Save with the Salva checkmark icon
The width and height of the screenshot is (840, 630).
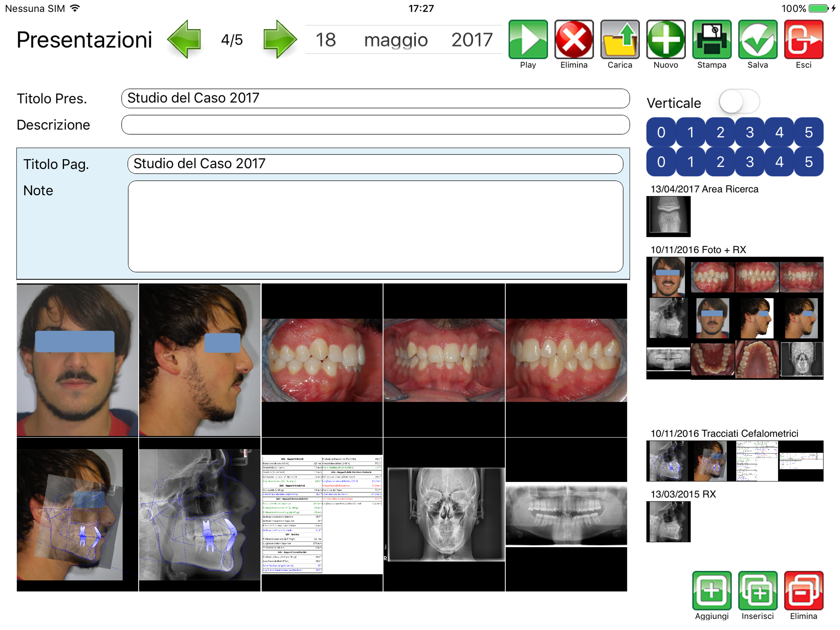[x=757, y=39]
